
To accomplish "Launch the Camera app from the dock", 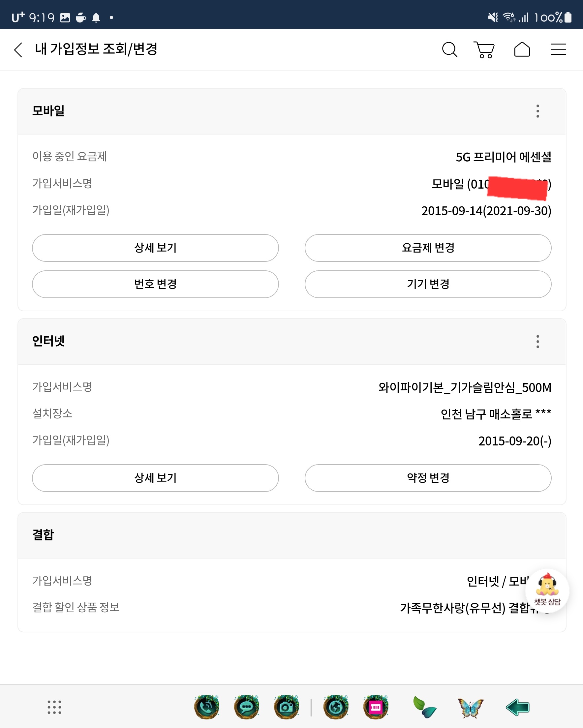I will pos(287,707).
